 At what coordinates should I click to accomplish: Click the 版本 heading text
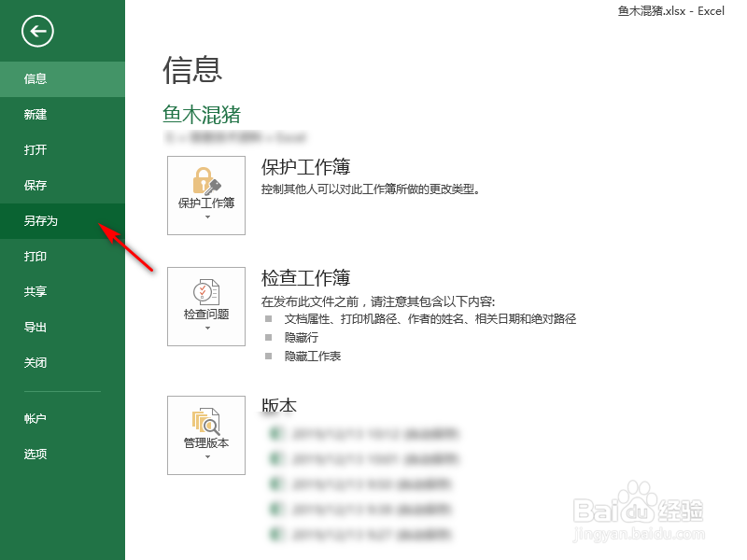click(279, 406)
